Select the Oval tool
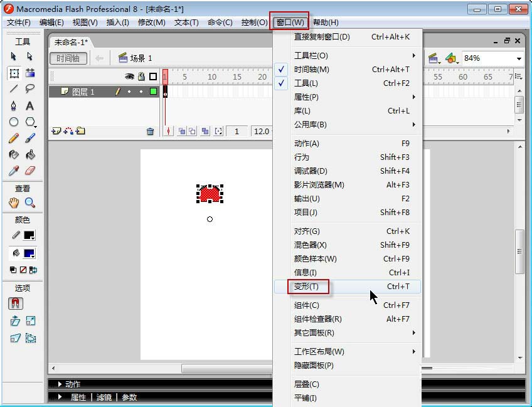Viewport: 532px width, 407px height. point(14,122)
